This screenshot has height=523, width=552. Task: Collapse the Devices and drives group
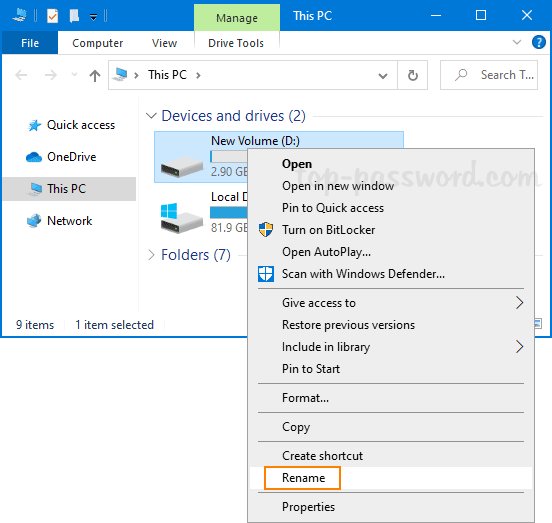(151, 115)
